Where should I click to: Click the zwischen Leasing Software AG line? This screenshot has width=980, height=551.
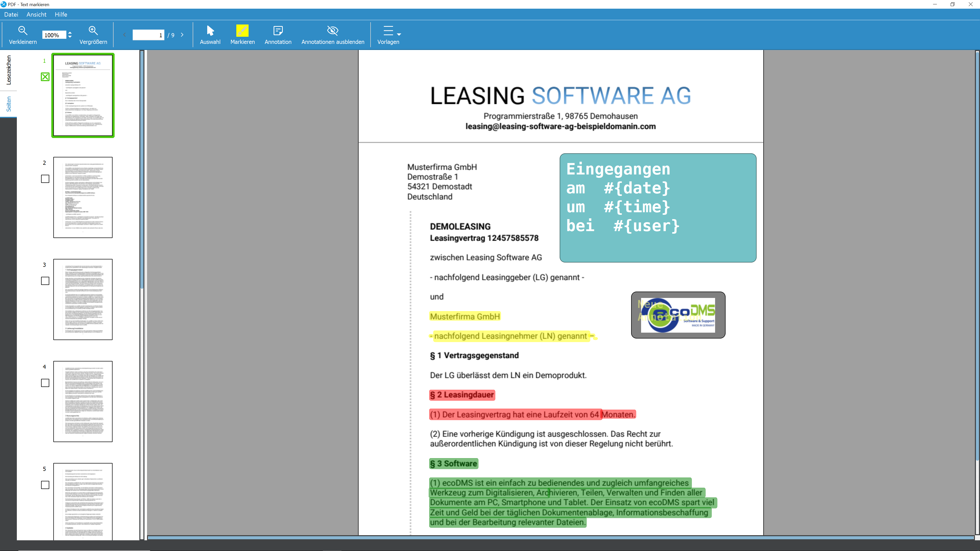coord(486,257)
